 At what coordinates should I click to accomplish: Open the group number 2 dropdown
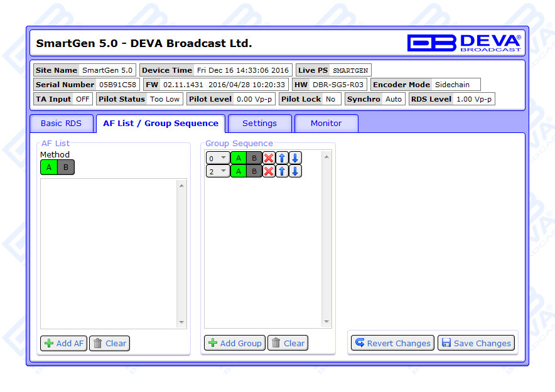(218, 171)
